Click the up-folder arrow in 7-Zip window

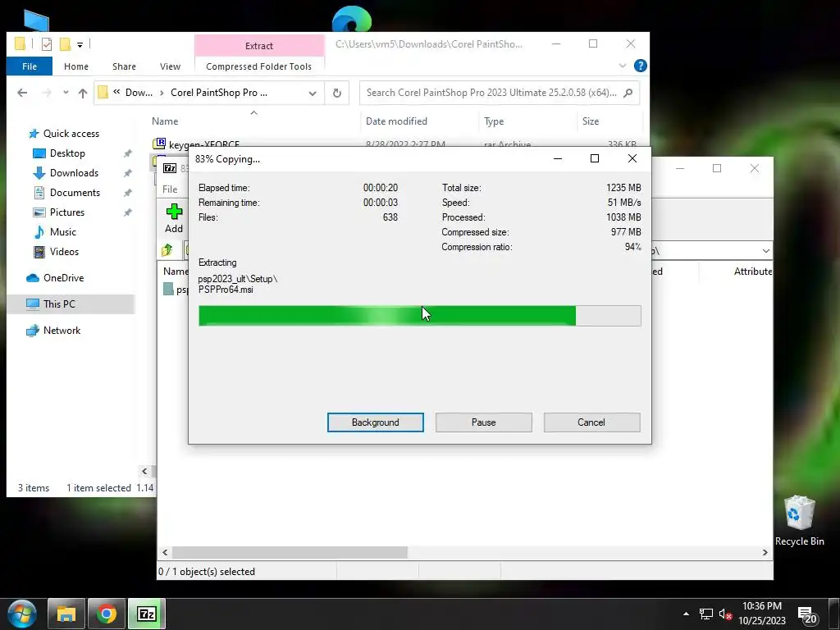(x=167, y=249)
